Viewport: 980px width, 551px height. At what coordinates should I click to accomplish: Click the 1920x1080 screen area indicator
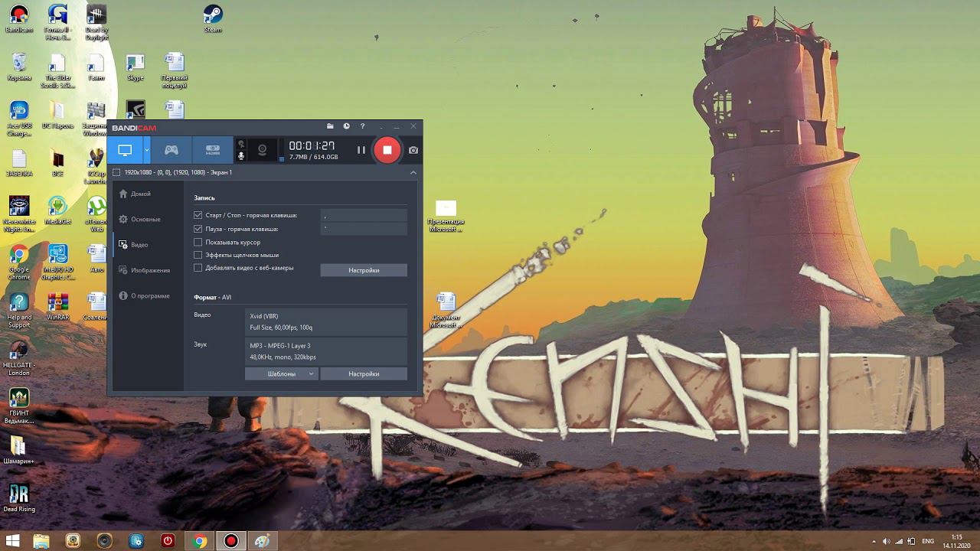click(x=172, y=172)
